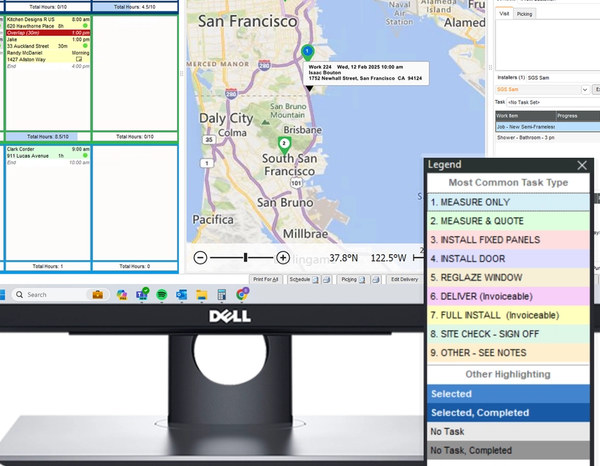Viewport: 600px width, 466px height.
Task: Select the Jake 1:00 pm visit
Action: (48, 43)
